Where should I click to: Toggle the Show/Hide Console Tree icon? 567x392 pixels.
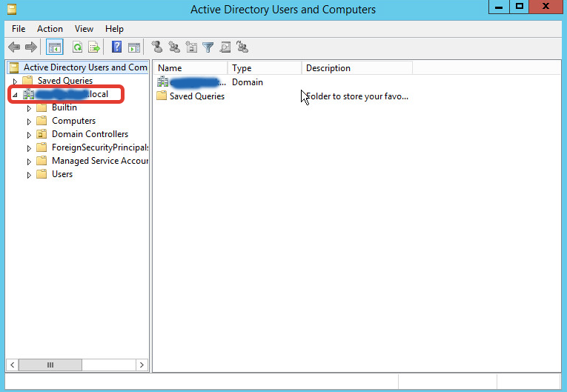(x=55, y=47)
